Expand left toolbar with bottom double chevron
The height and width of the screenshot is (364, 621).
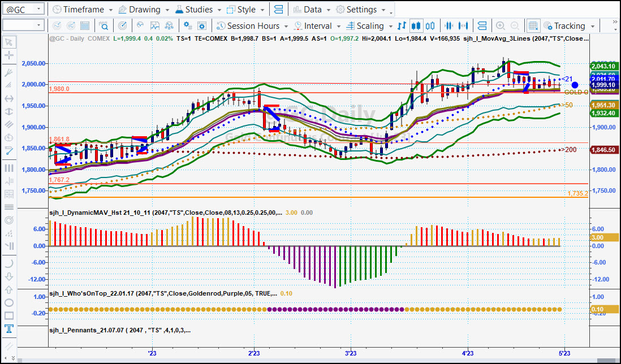point(12,358)
